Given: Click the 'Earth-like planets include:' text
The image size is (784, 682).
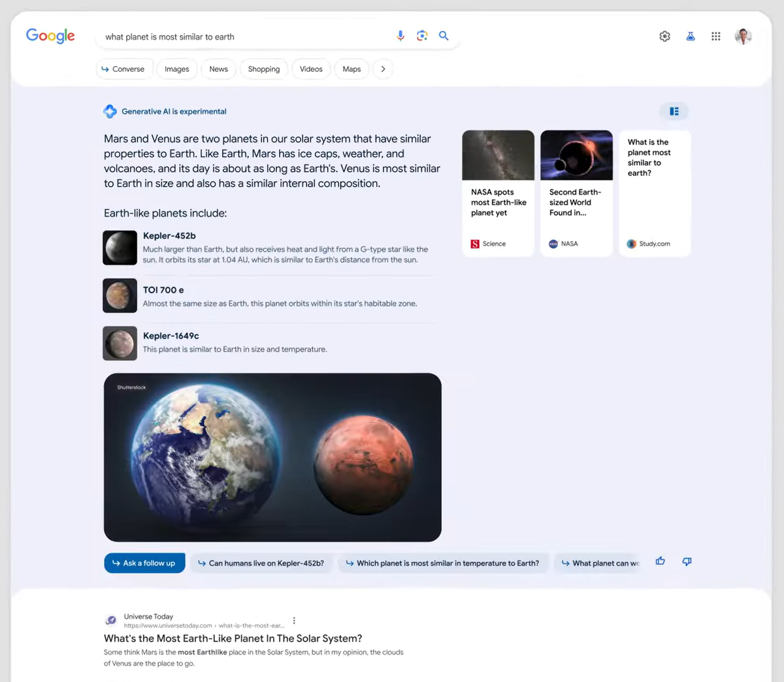Looking at the screenshot, I should pos(165,213).
